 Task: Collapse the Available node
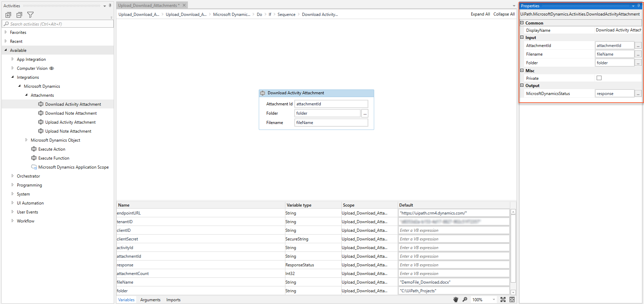point(6,50)
